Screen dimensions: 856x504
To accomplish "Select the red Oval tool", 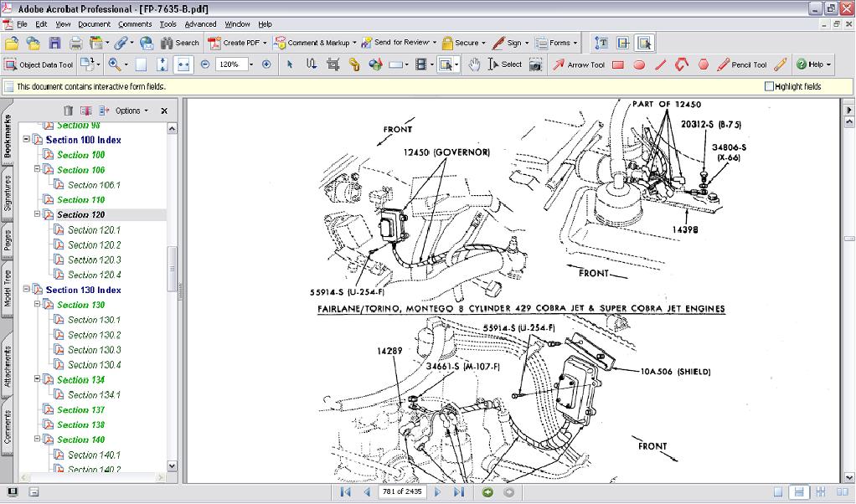I will (639, 65).
